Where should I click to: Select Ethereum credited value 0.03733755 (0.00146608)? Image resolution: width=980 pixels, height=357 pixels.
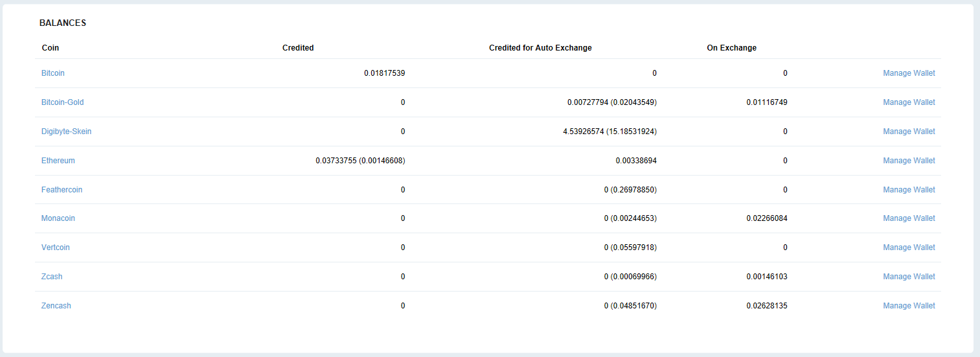[x=360, y=161]
